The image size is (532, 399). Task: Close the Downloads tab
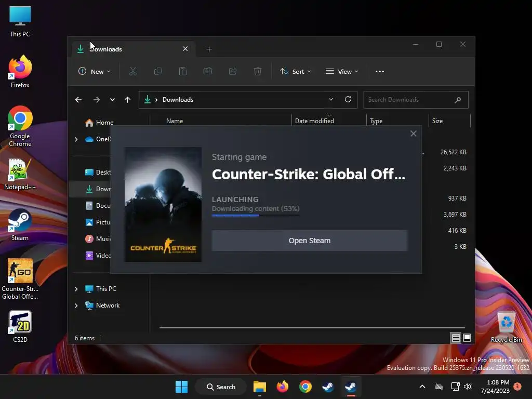point(185,49)
